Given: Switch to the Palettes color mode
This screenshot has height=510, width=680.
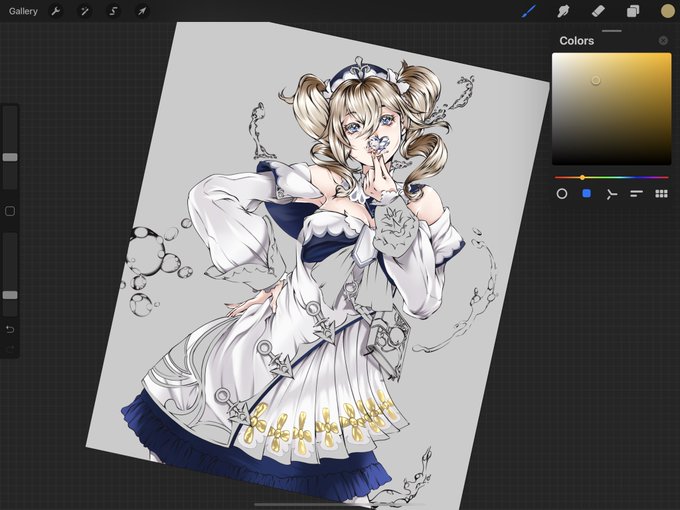Looking at the screenshot, I should (x=661, y=194).
